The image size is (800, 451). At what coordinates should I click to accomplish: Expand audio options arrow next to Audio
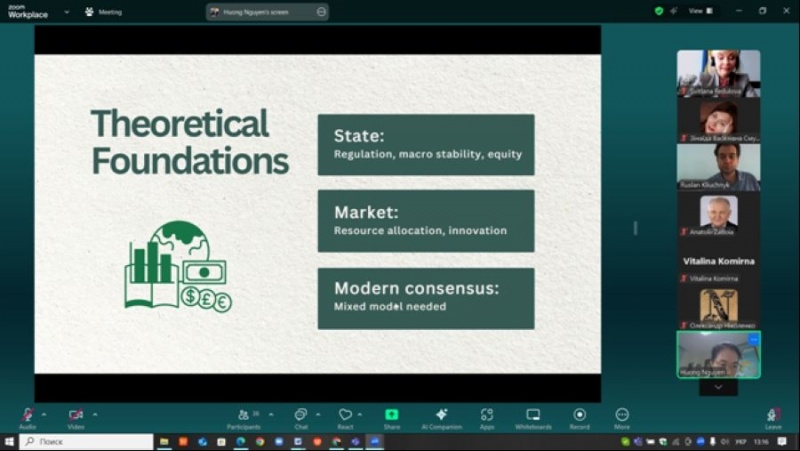pos(44,413)
